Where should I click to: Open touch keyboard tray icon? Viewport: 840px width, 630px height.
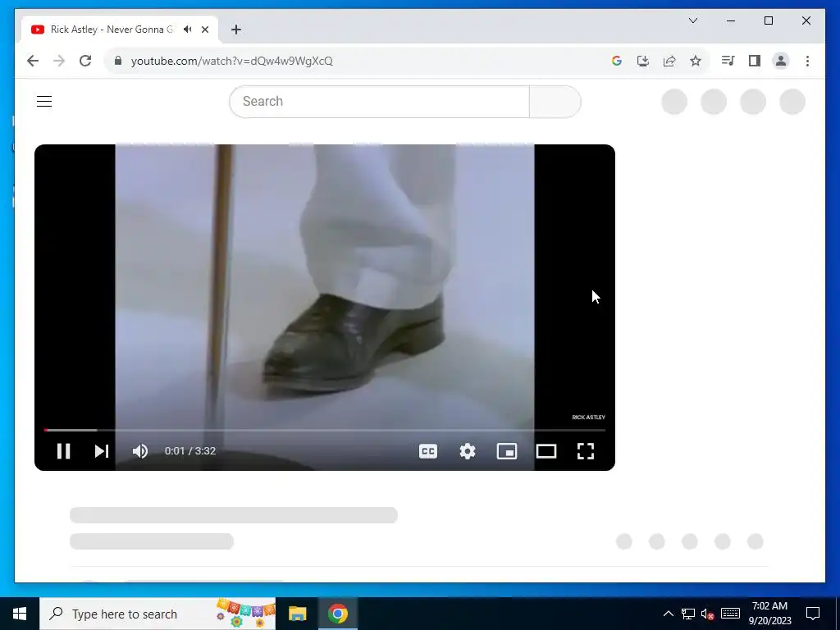click(730, 614)
